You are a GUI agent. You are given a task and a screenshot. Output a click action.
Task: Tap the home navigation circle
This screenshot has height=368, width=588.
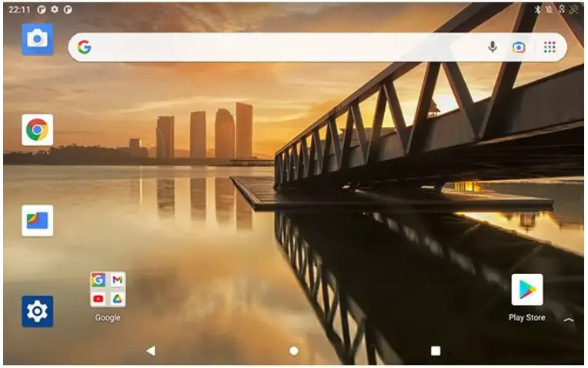(294, 351)
